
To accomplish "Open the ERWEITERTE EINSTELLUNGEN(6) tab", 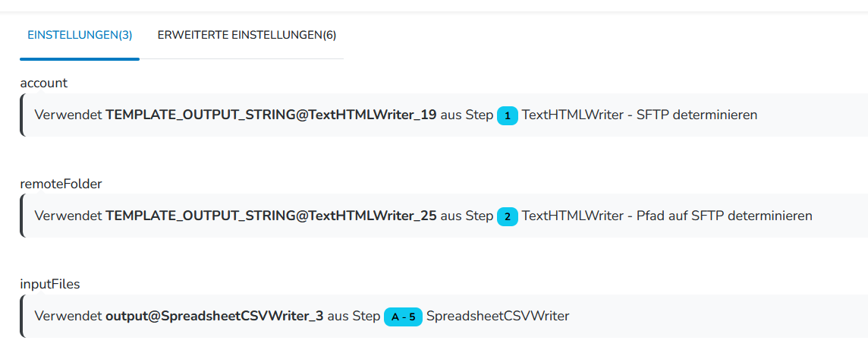I will pyautogui.click(x=247, y=35).
